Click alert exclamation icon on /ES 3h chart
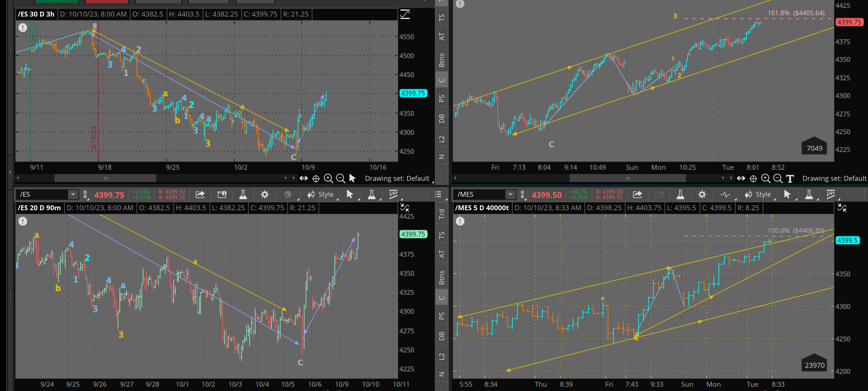This screenshot has width=868, height=391. pos(23,28)
